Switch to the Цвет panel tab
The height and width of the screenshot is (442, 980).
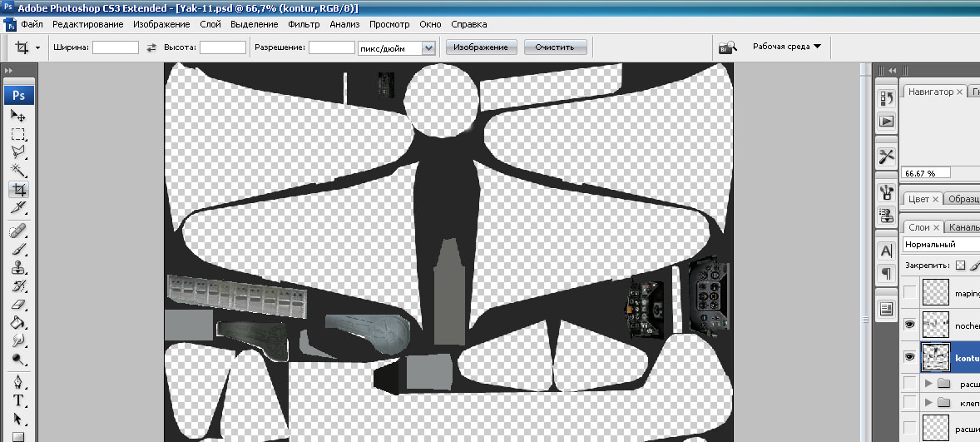coord(918,199)
